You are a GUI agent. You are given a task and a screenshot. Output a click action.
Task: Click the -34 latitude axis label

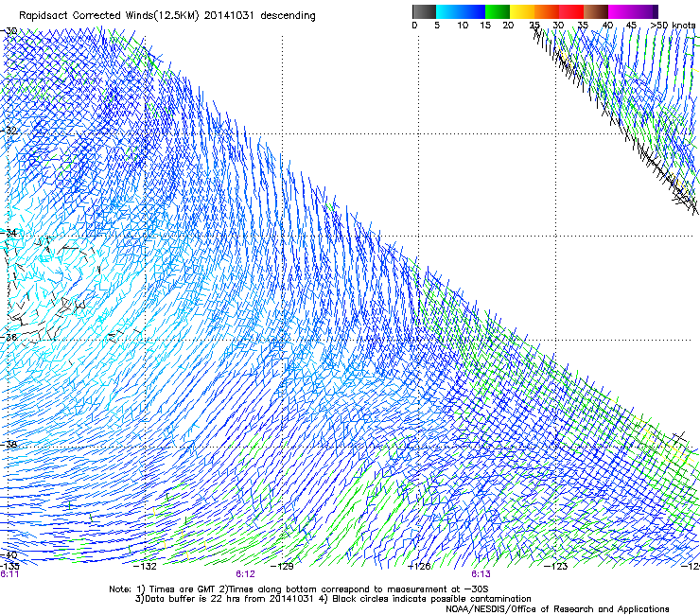click(9, 233)
